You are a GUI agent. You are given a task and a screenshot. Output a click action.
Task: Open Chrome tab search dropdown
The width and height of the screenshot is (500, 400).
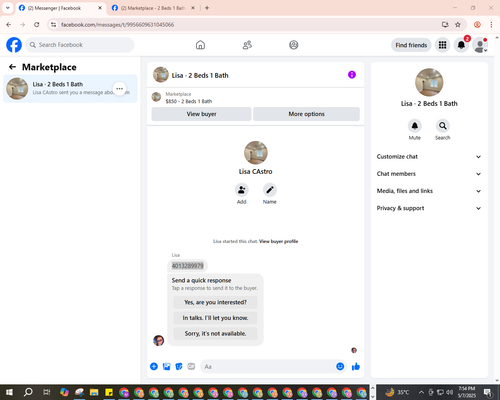pos(8,8)
